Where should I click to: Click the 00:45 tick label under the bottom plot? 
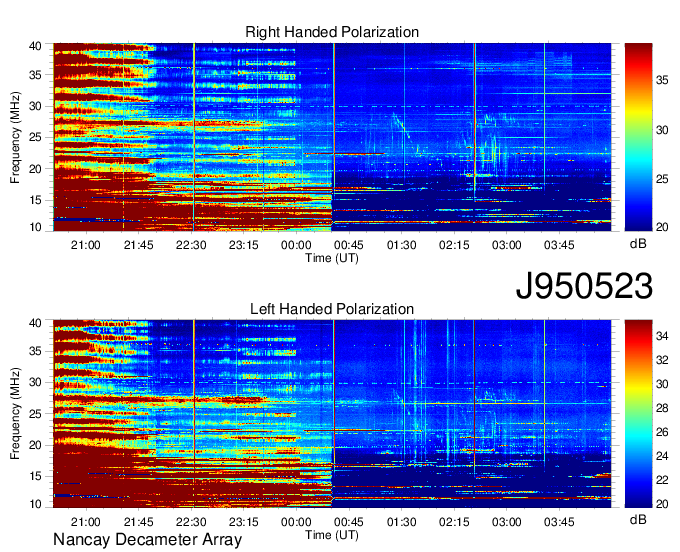point(349,522)
